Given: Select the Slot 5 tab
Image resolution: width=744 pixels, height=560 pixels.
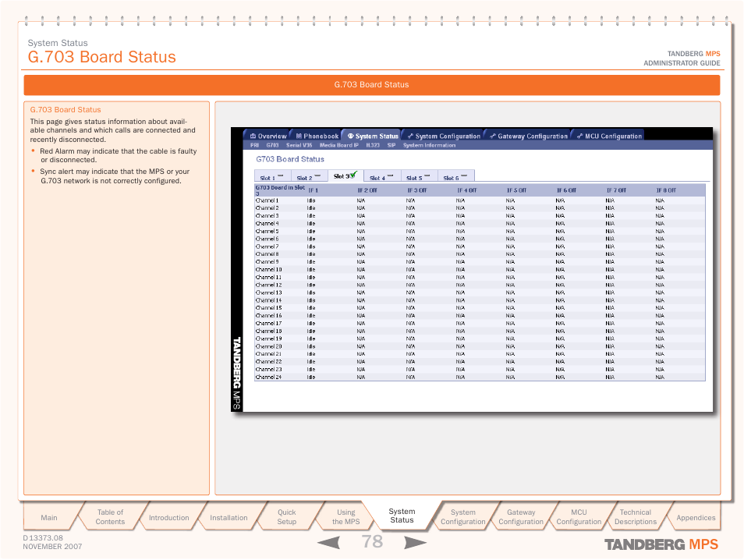Looking at the screenshot, I should (419, 176).
